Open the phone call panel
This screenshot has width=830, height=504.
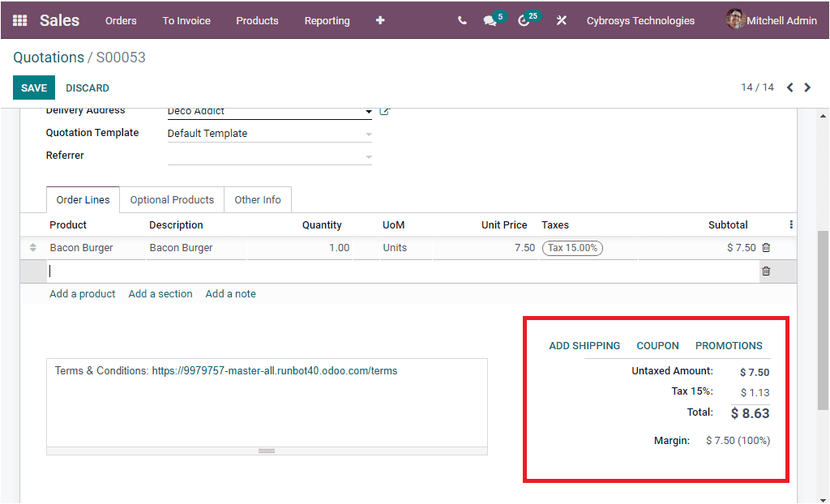click(461, 19)
